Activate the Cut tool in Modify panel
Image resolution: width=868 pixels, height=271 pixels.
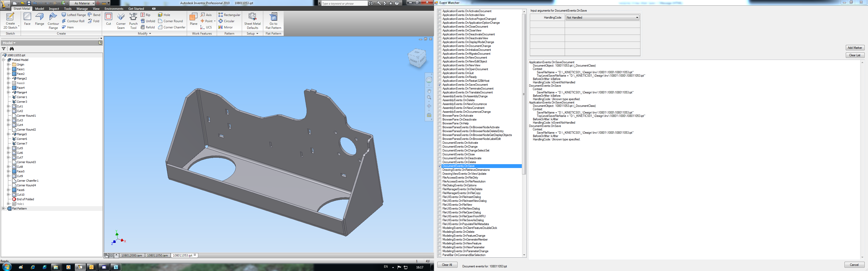[x=109, y=19]
